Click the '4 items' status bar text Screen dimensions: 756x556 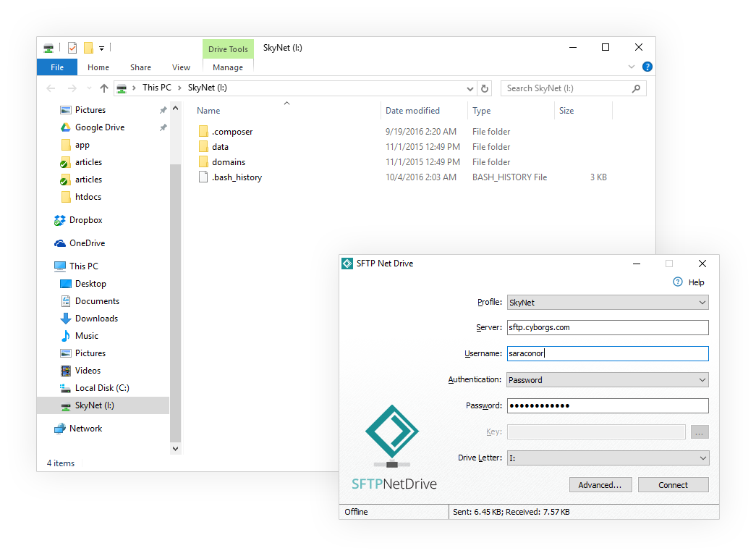(x=61, y=463)
